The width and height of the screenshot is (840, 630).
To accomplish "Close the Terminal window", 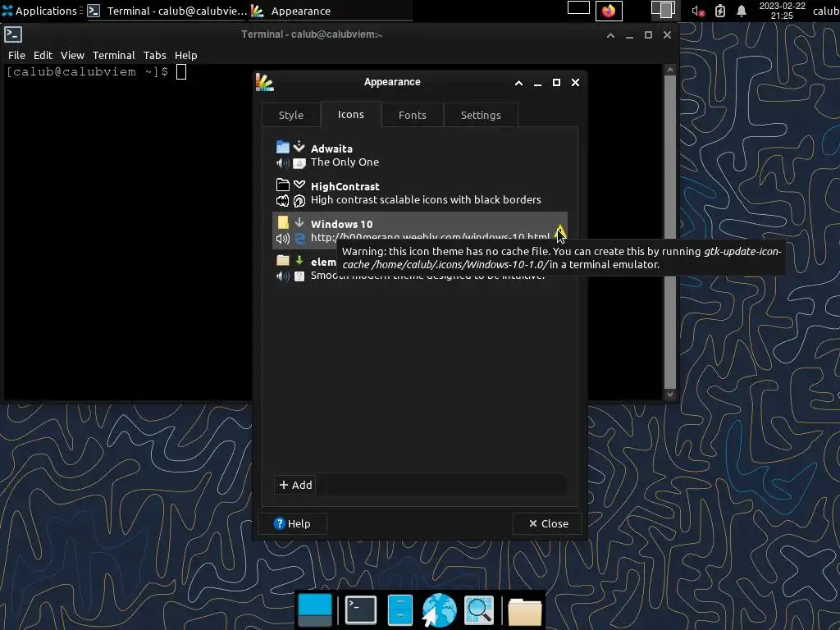I will (x=667, y=34).
